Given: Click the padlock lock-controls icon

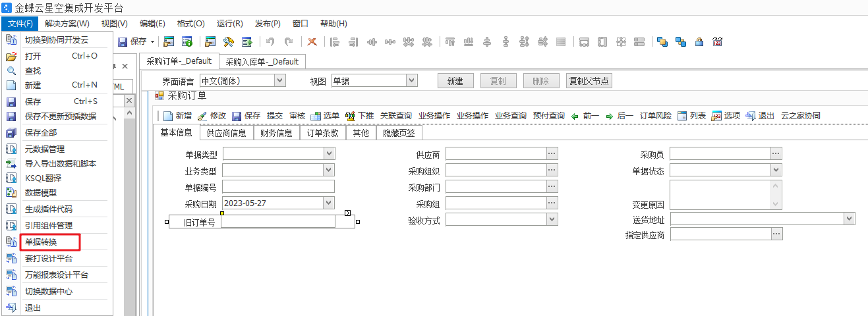Looking at the screenshot, I should coord(699,41).
